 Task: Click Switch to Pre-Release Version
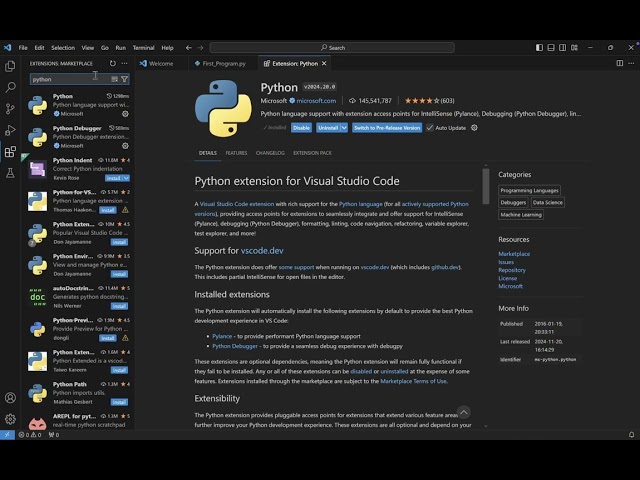coord(387,128)
